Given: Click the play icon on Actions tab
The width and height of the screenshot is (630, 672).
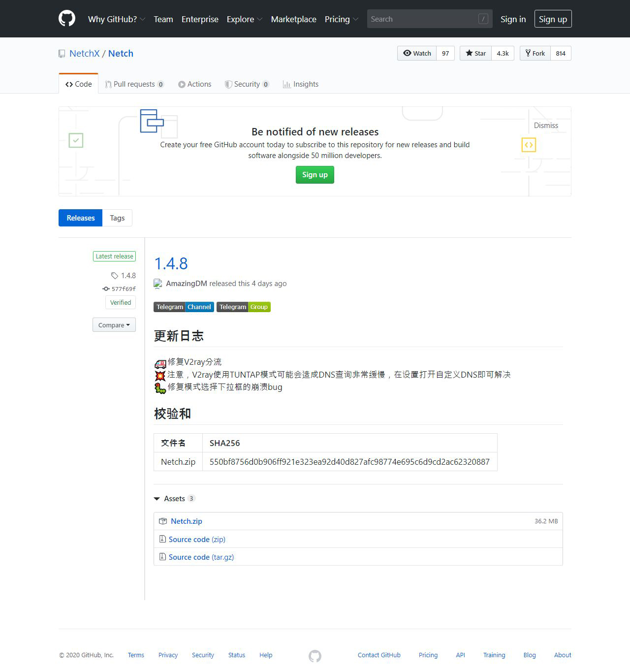Looking at the screenshot, I should point(182,84).
